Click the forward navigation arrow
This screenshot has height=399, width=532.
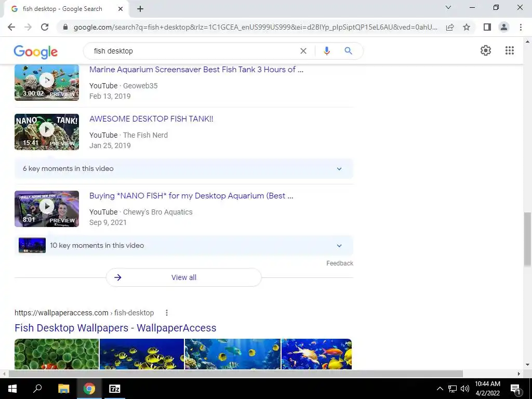click(28, 27)
